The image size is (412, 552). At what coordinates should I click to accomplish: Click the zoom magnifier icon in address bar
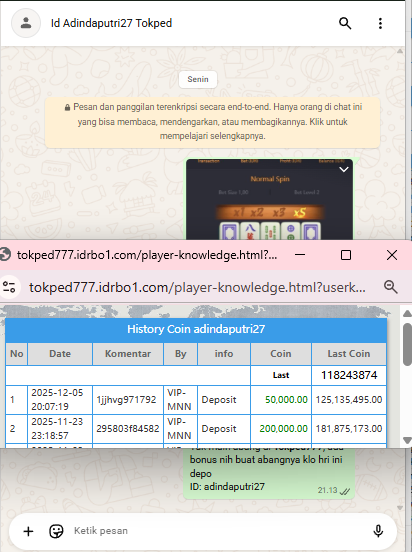pos(391,287)
